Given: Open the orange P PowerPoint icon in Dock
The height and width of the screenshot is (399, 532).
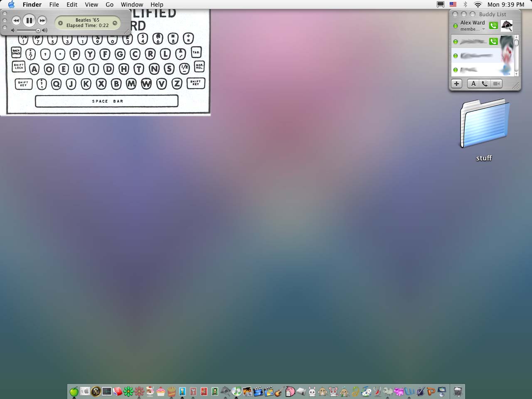Looking at the screenshot, I should coord(431,392).
